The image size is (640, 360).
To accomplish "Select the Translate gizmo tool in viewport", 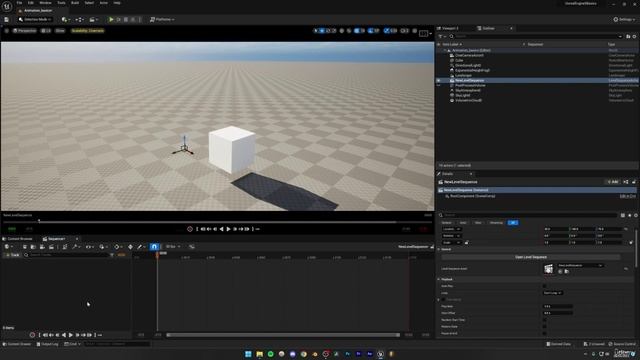I will 322,31.
